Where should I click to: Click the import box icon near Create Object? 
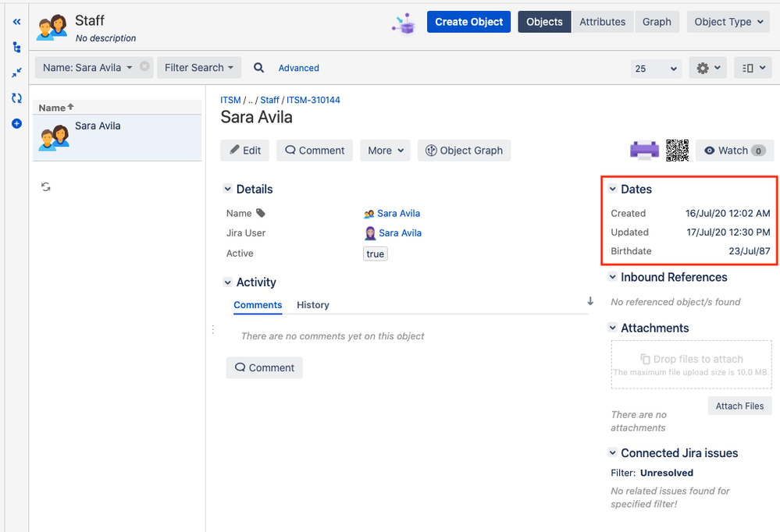point(404,23)
